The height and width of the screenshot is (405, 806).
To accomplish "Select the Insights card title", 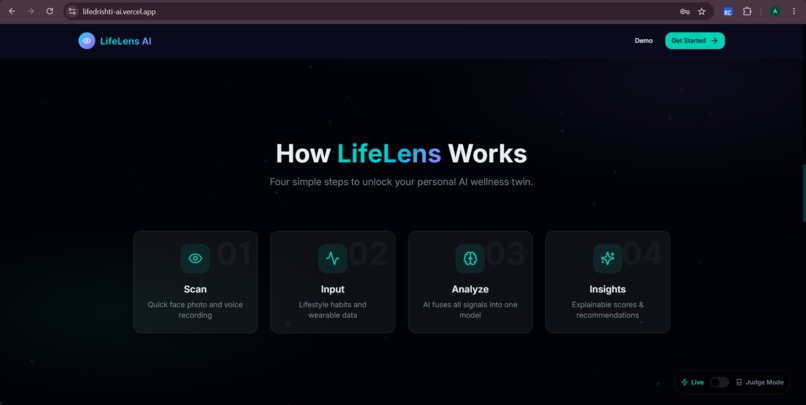I will (x=608, y=289).
